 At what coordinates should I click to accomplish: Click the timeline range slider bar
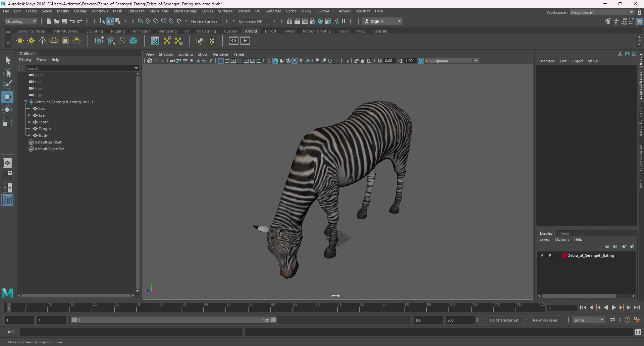click(x=174, y=320)
